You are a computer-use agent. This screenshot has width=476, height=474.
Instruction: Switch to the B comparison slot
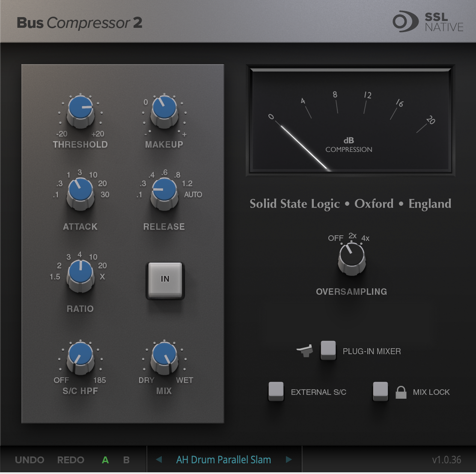click(126, 460)
